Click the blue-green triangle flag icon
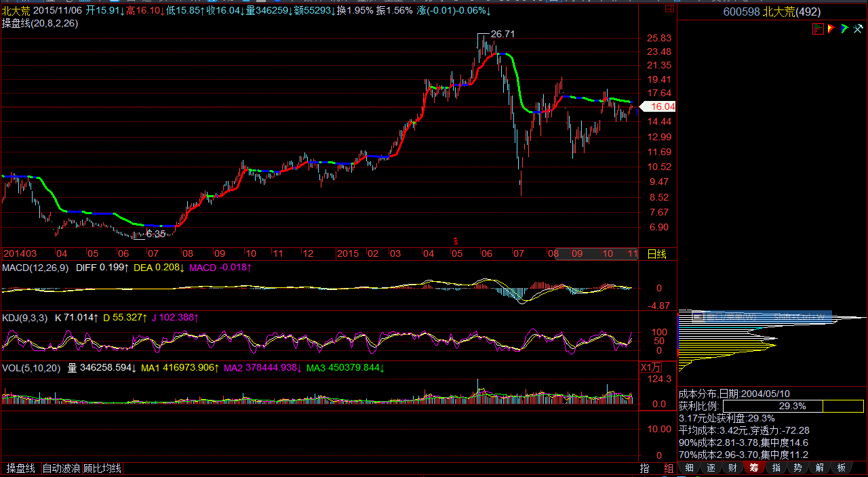The height and width of the screenshot is (477, 868). coord(844,28)
